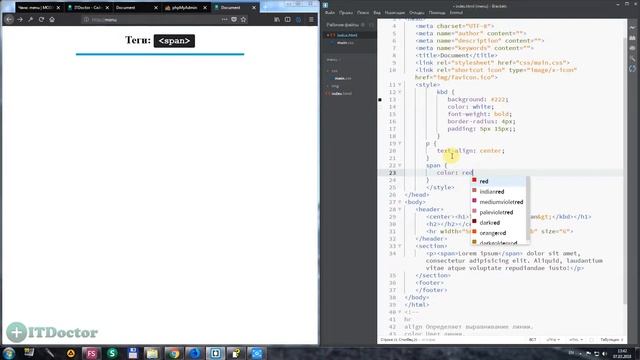Choose the indianred color hint
This screenshot has width=640, height=360.
coord(499,191)
